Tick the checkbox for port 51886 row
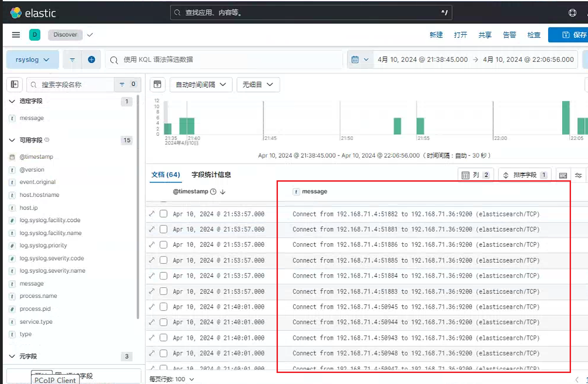The width and height of the screenshot is (588, 384). coord(164,245)
